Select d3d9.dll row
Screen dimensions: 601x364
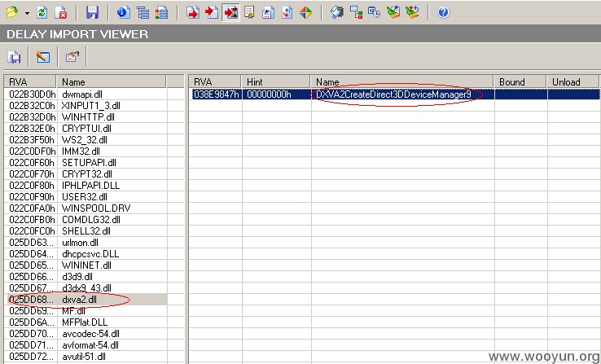pos(86,277)
